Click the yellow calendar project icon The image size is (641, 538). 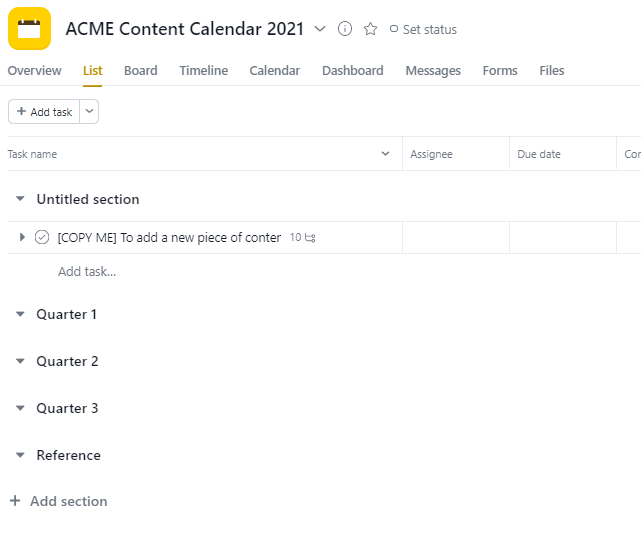29,28
